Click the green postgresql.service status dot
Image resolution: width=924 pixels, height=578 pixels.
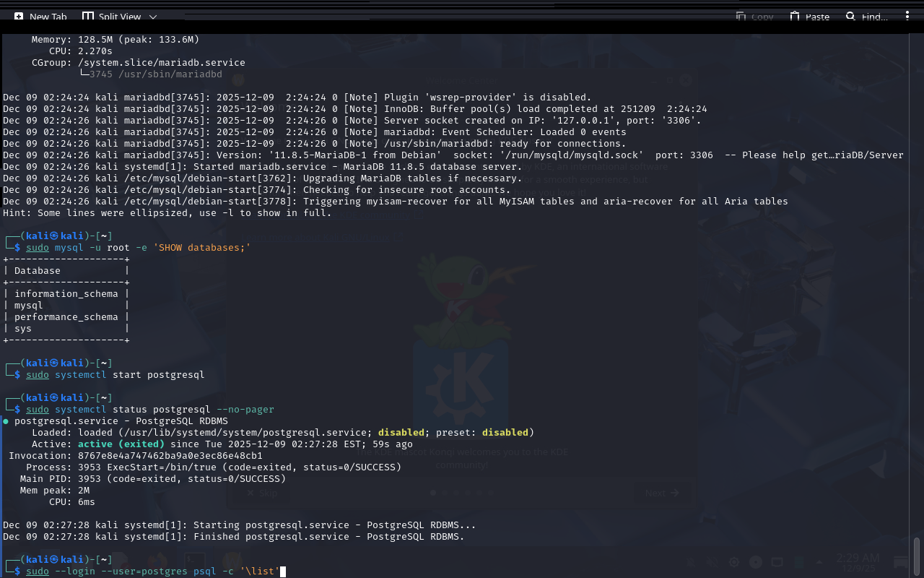pos(6,420)
